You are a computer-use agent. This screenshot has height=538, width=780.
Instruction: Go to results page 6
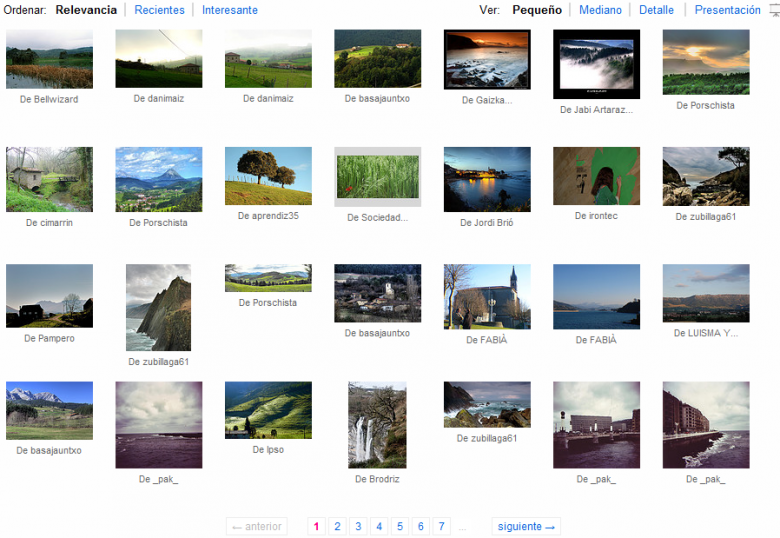point(421,526)
